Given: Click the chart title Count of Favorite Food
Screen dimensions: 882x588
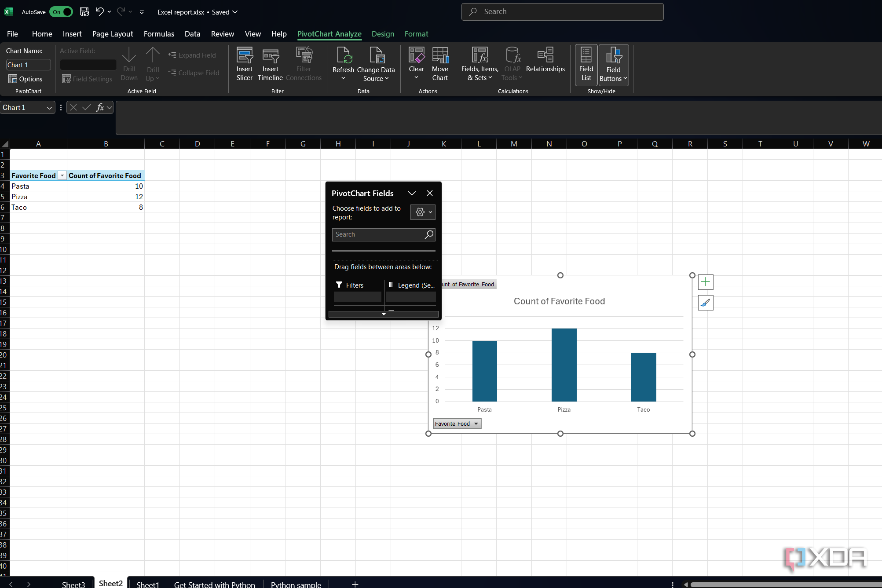Looking at the screenshot, I should [x=559, y=301].
